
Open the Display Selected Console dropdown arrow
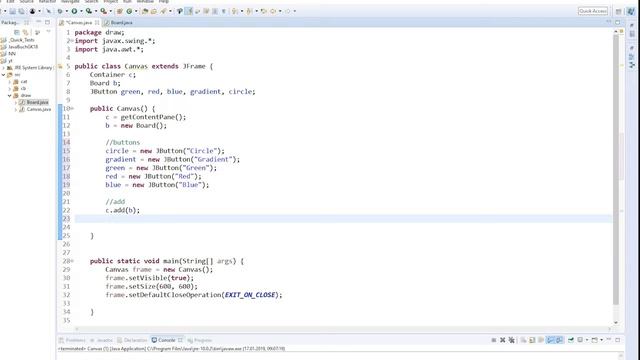[587, 340]
